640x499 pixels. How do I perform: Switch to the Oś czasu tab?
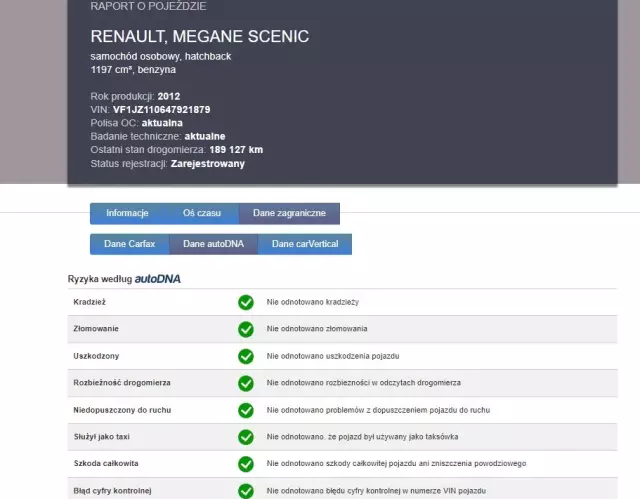click(x=202, y=213)
